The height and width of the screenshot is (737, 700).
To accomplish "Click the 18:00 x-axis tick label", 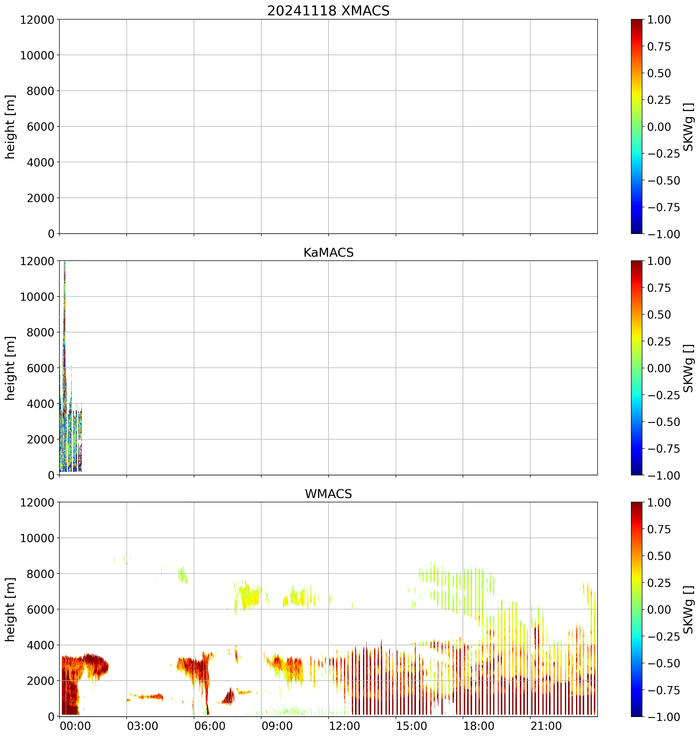I will click(x=479, y=726).
